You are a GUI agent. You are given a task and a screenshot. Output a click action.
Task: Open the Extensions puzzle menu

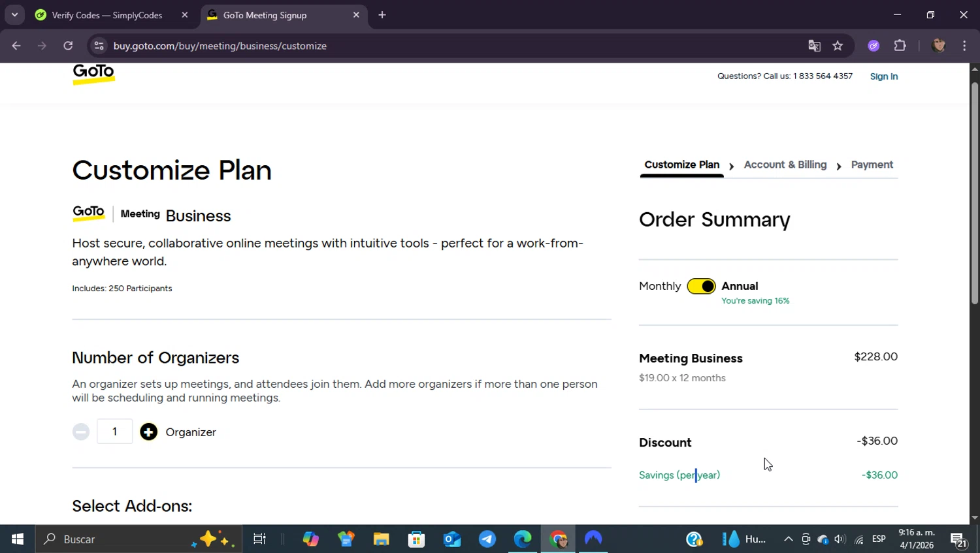tap(900, 46)
